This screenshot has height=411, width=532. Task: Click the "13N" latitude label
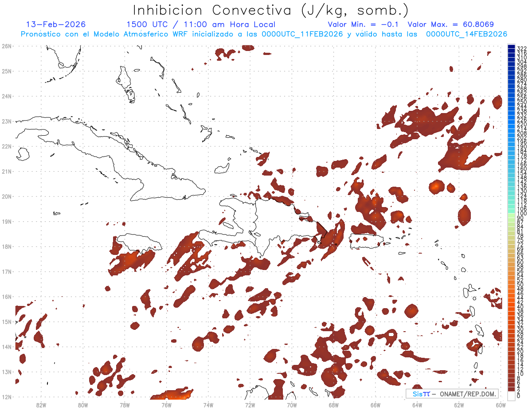7,372
